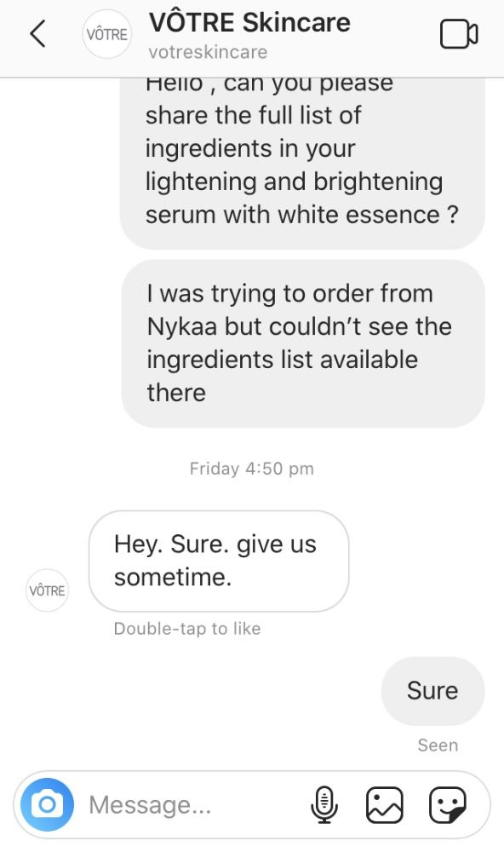Screen dimensions: 504x852
Task: Tap the 'white essence' message line
Action: click(302, 215)
